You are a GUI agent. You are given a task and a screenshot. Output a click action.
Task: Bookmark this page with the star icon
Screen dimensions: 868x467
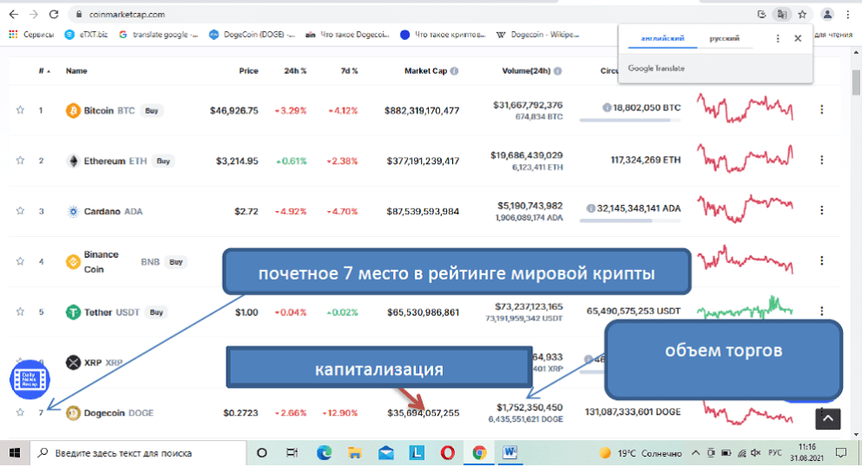(803, 15)
